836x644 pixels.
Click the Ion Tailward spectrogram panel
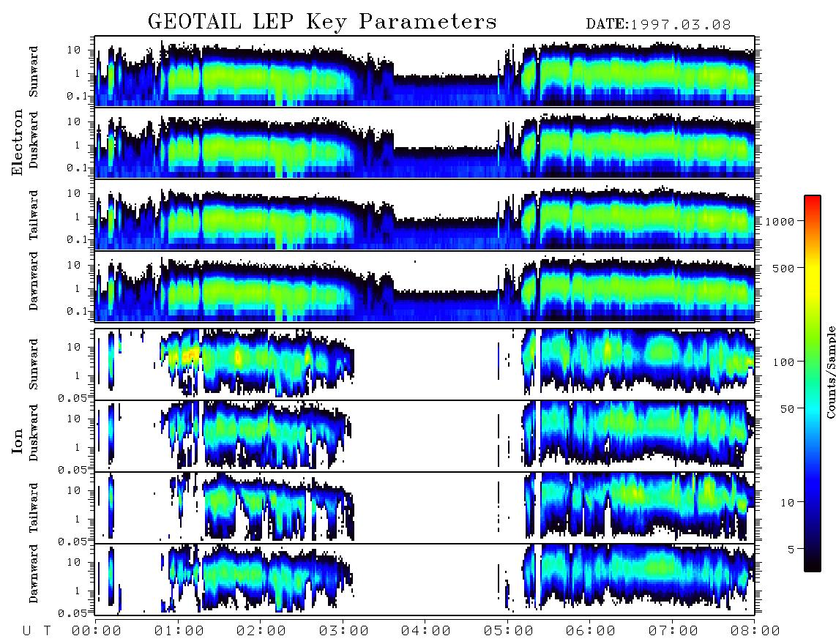point(425,508)
